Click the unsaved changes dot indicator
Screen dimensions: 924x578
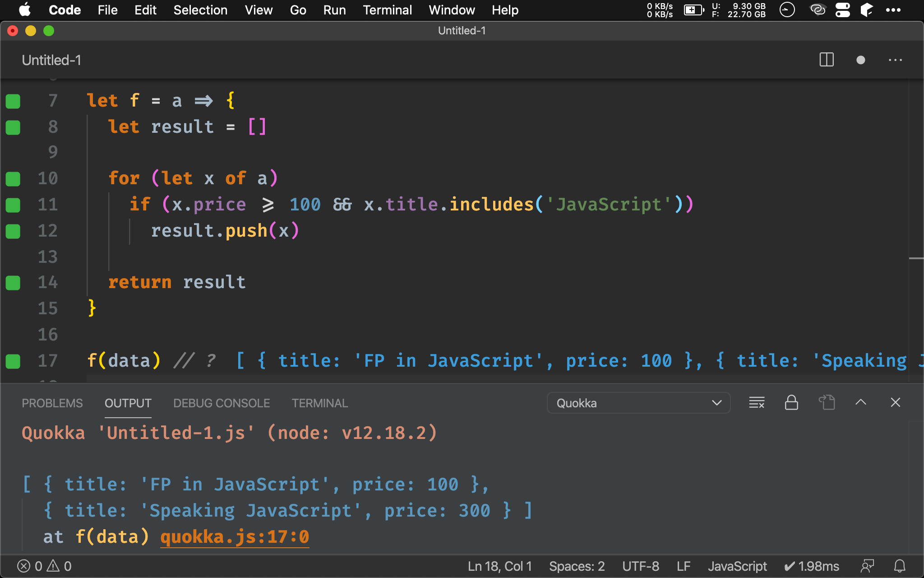[x=860, y=60]
